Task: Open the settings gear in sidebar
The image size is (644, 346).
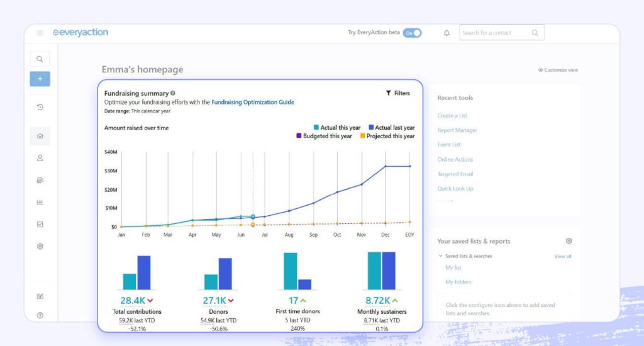Action: pos(40,246)
